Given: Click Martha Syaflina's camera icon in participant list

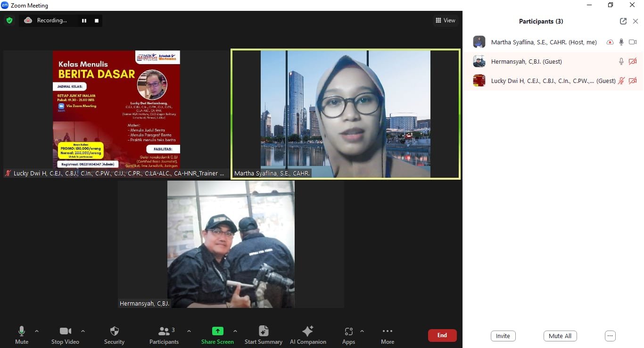Looking at the screenshot, I should 633,42.
